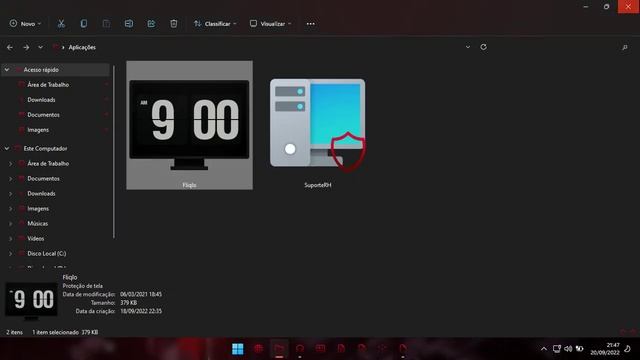This screenshot has height=360, width=640.
Task: Expand Documentos under Este Computador
Action: (x=11, y=179)
